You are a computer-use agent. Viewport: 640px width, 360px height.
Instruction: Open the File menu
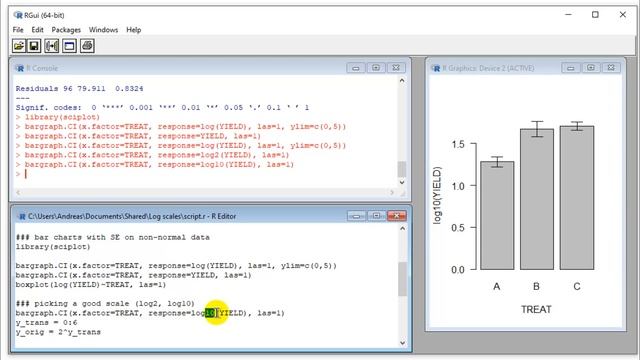[18, 30]
